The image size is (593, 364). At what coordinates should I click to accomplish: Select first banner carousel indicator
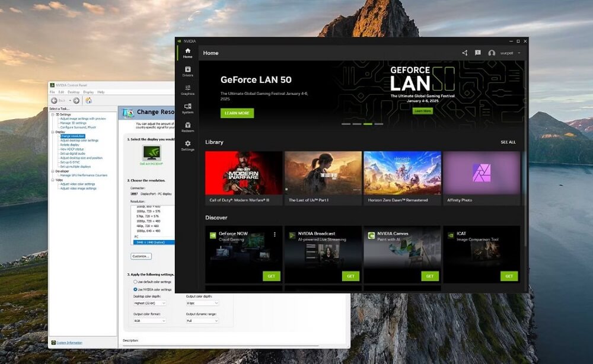tap(346, 124)
